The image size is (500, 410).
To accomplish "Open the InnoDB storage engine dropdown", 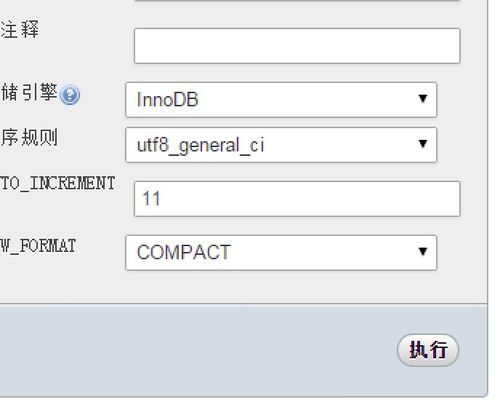I will [281, 100].
